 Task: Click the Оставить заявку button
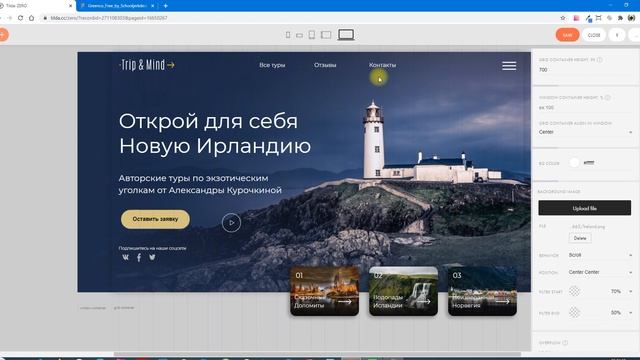[x=155, y=219]
